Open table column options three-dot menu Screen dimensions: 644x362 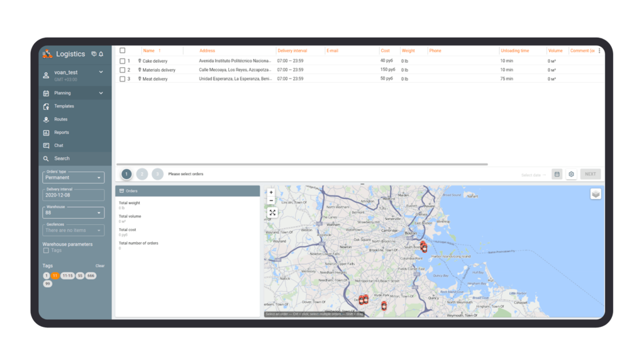[x=599, y=50]
